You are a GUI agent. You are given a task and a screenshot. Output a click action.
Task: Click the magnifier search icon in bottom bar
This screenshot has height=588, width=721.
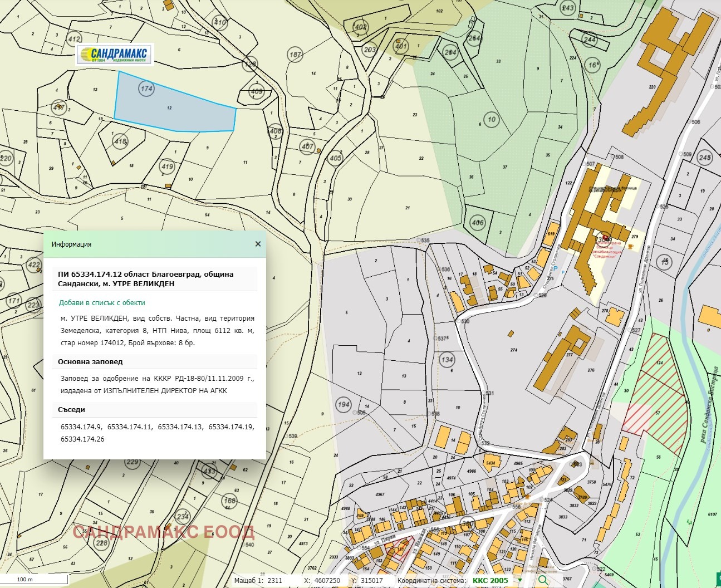point(543,580)
